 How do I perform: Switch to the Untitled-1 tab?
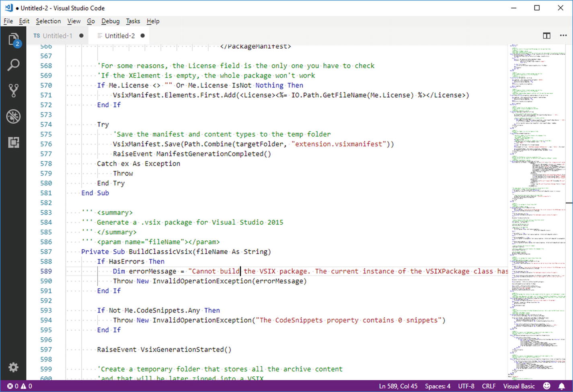(58, 35)
